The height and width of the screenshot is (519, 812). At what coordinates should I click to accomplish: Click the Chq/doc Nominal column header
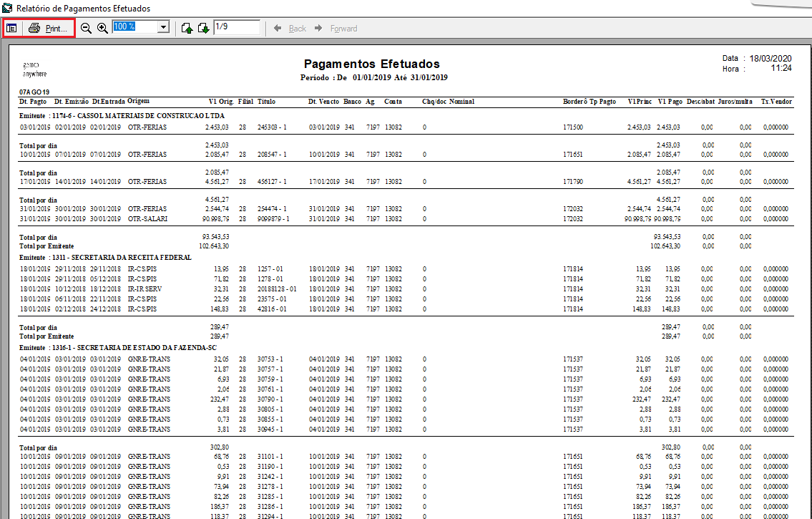(x=448, y=102)
